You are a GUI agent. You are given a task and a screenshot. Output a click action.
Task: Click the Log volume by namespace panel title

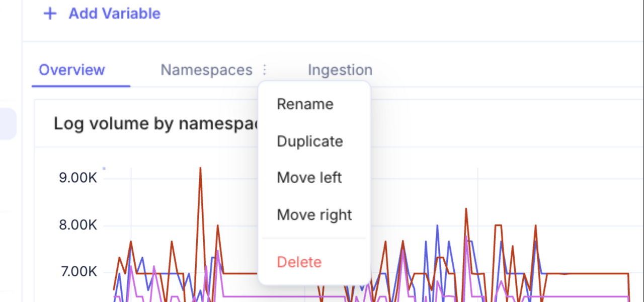click(x=156, y=124)
